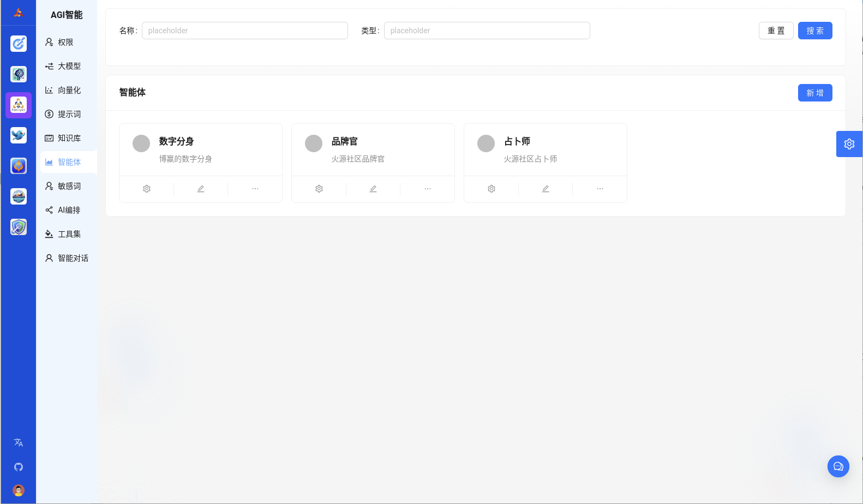
Task: Edit the 占卜师 card
Action: point(546,189)
